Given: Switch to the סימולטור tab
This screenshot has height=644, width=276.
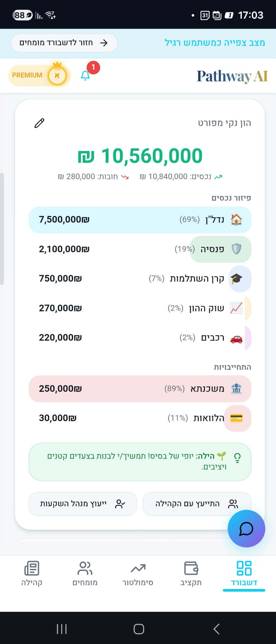Looking at the screenshot, I should 138,574.
